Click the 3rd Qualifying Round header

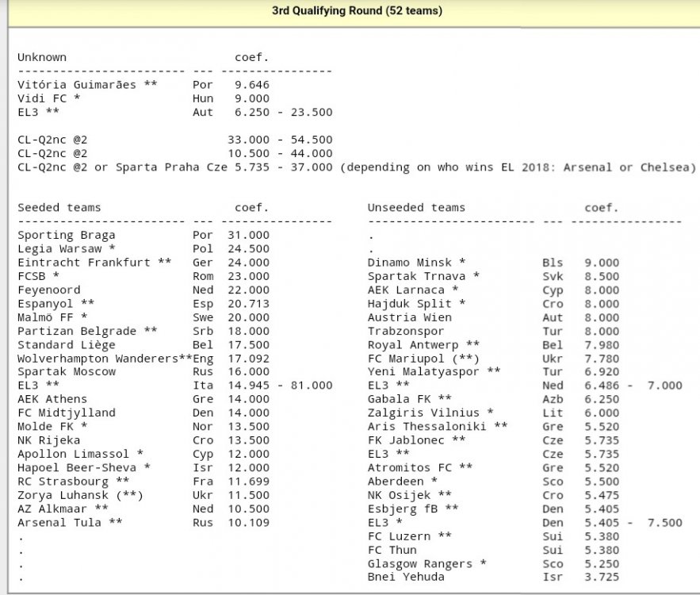(357, 10)
